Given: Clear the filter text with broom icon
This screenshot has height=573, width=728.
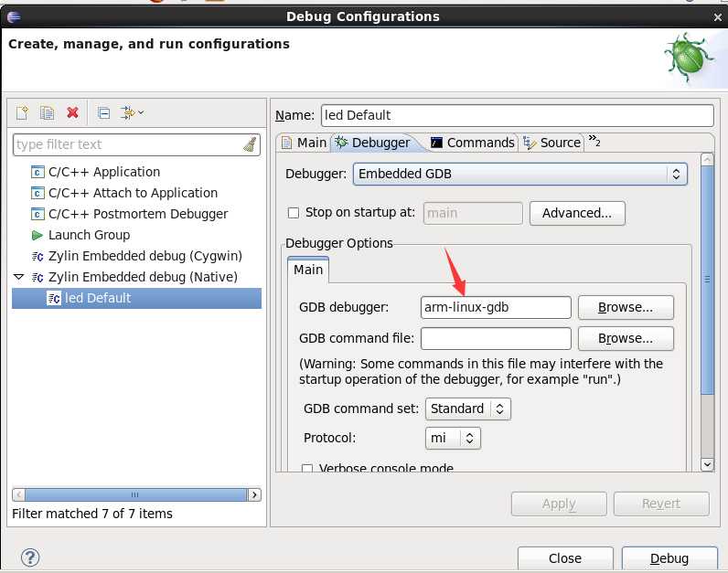Looking at the screenshot, I should (x=251, y=144).
